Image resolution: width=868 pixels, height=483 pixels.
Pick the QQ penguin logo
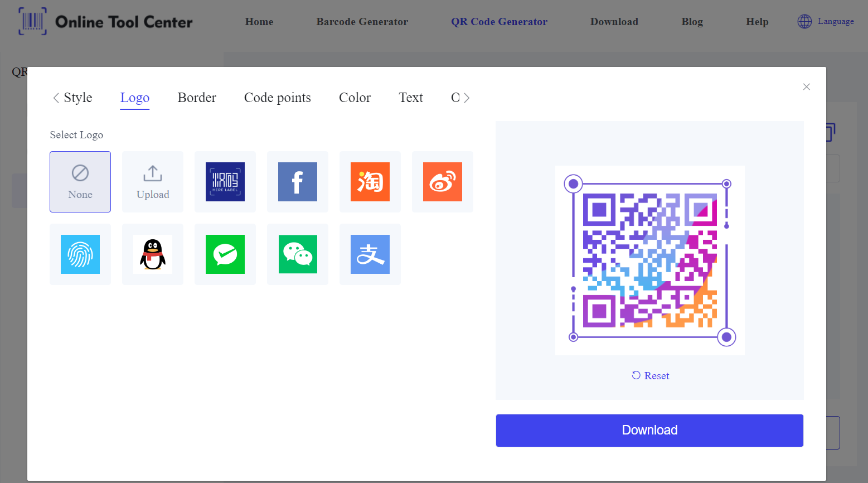pos(153,254)
